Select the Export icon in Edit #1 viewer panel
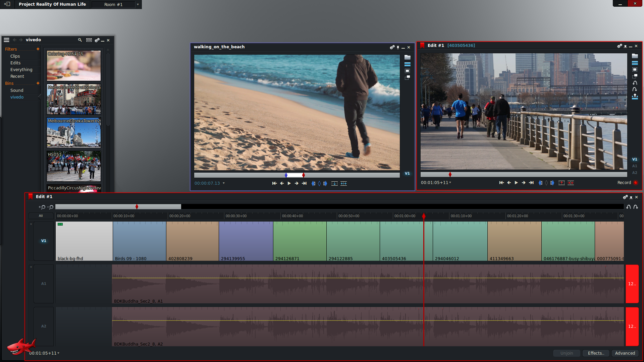The image size is (644, 362). (635, 97)
